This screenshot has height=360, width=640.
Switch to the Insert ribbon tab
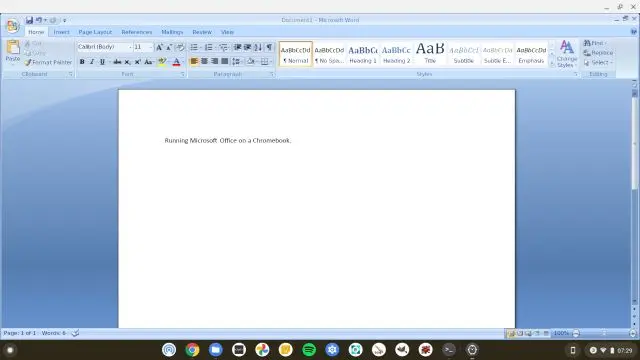61,32
